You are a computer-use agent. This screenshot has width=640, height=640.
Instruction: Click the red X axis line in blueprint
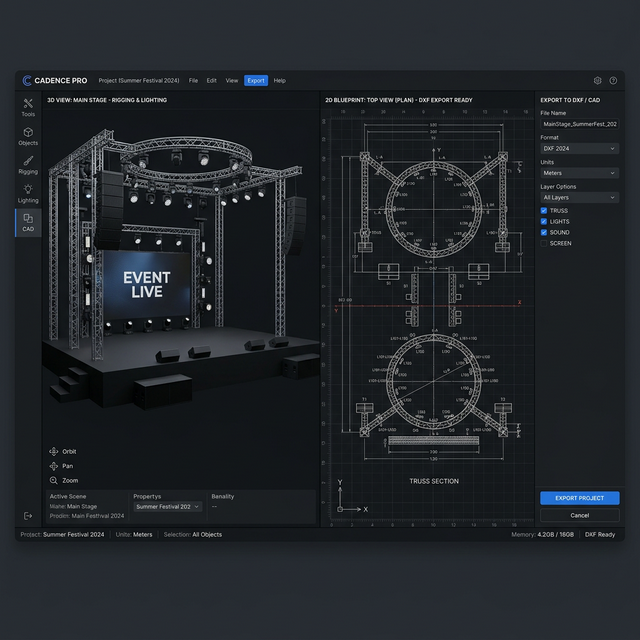[427, 305]
